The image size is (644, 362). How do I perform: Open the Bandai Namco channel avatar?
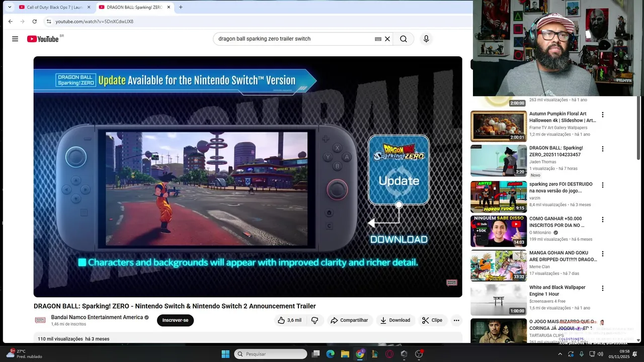point(40,320)
